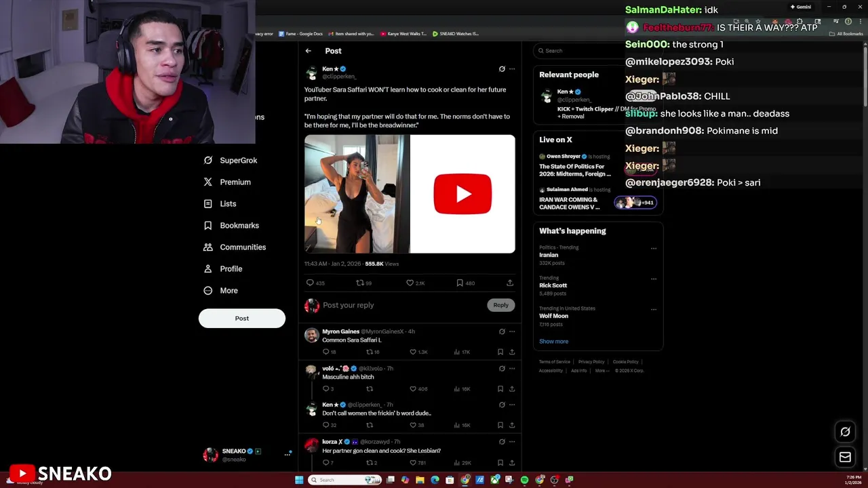Play the YouTube video thumbnail
Screen dimensions: 868x488
pos(462,194)
